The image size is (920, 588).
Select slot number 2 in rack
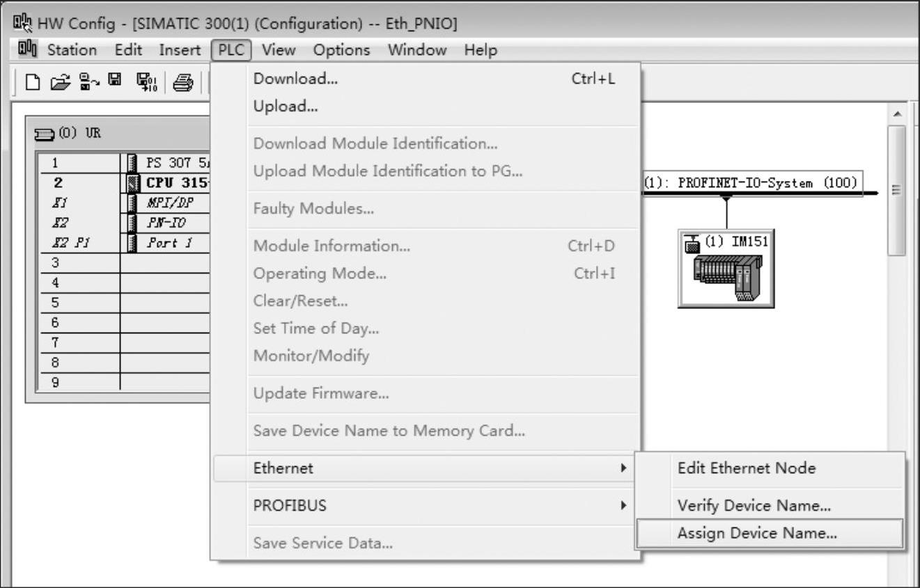(59, 183)
